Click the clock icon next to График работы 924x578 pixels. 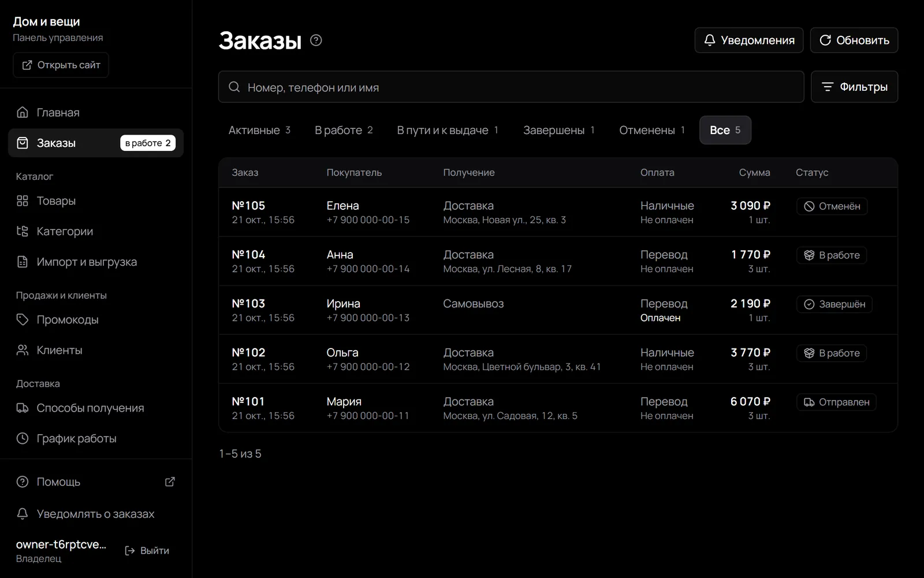23,439
